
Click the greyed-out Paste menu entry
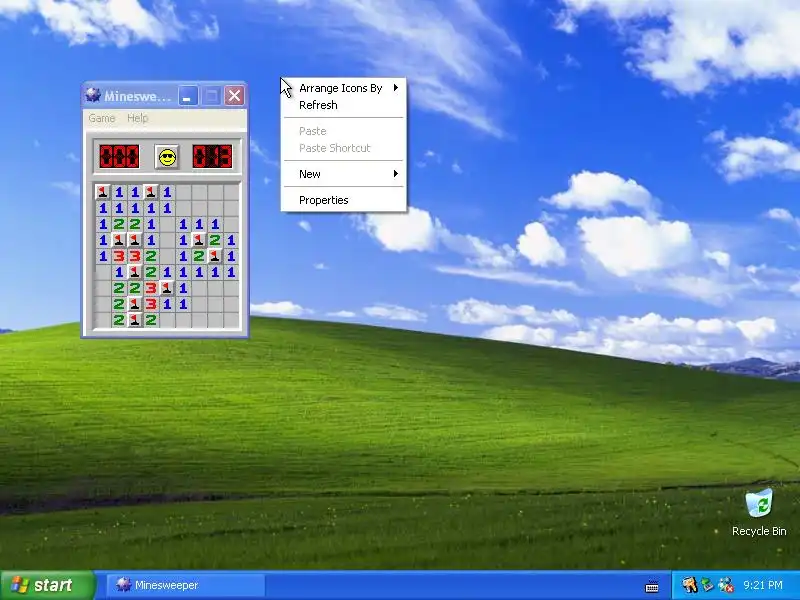tap(344, 131)
